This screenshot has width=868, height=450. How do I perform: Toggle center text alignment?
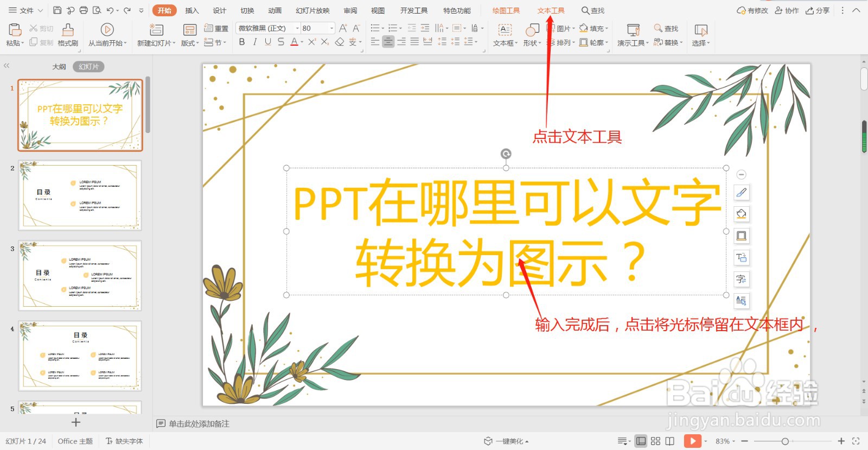tap(388, 42)
